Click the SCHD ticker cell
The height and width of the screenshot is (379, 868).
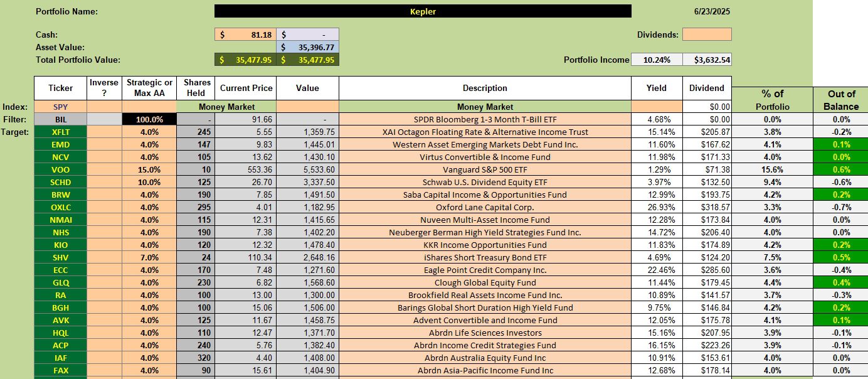60,182
